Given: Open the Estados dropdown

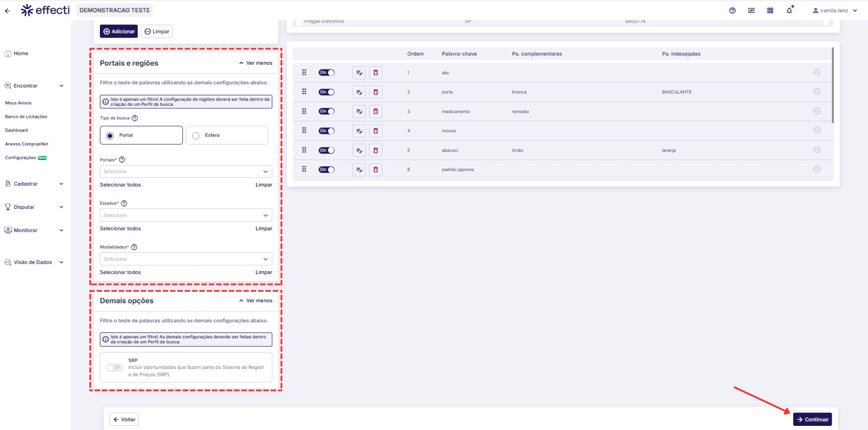Looking at the screenshot, I should pyautogui.click(x=186, y=215).
